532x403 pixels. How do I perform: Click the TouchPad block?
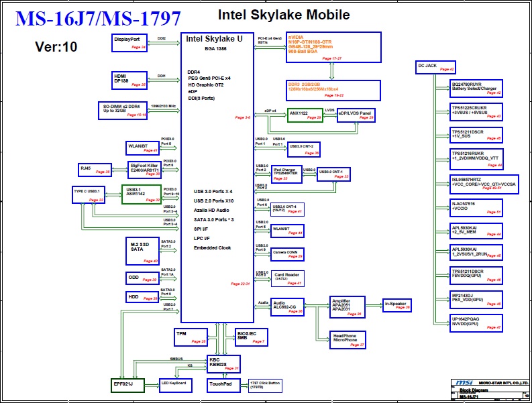click(x=223, y=386)
